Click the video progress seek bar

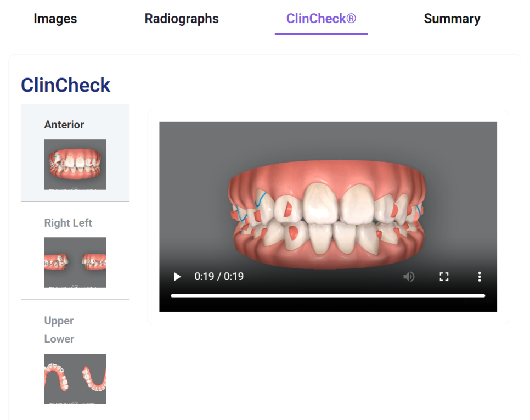(328, 295)
